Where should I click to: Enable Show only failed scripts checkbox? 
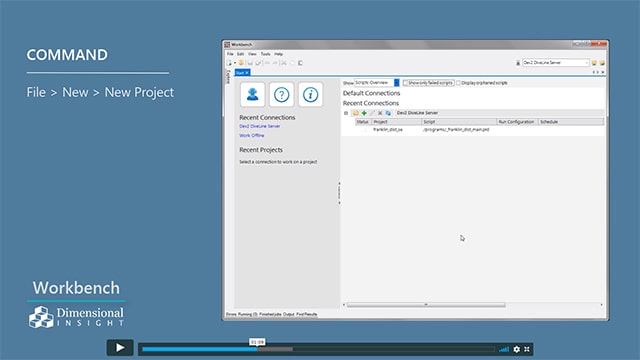(405, 83)
